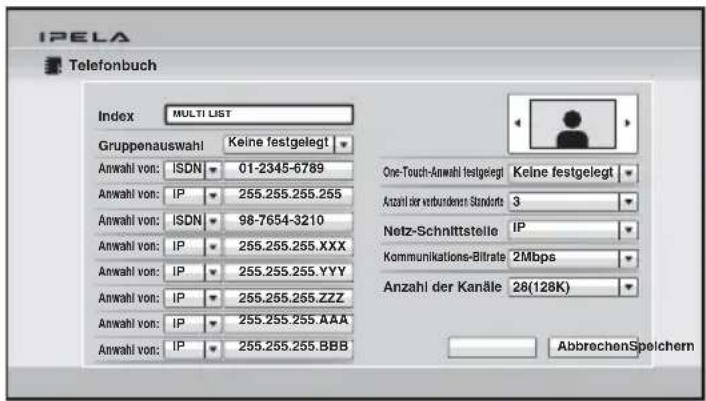
Task: Select the contact person thumbnail image
Action: 573,125
